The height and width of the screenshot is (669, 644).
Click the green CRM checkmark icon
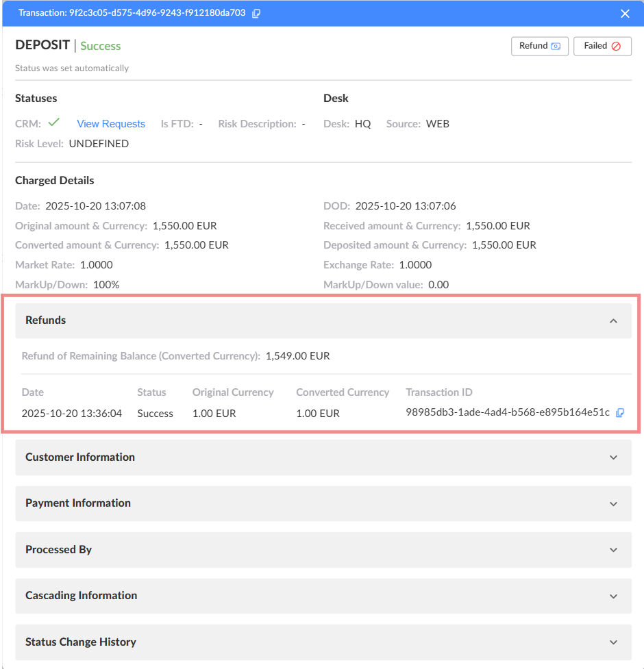coord(53,123)
